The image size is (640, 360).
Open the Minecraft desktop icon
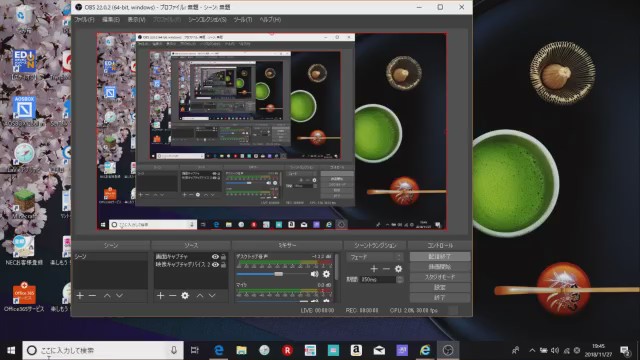click(x=24, y=204)
